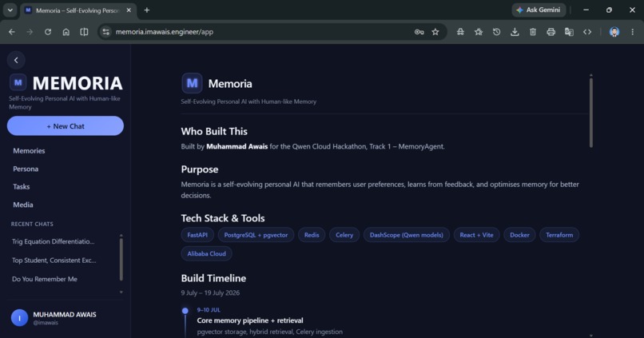
Task: Click the Memoria browser tab title
Action: pyautogui.click(x=78, y=10)
